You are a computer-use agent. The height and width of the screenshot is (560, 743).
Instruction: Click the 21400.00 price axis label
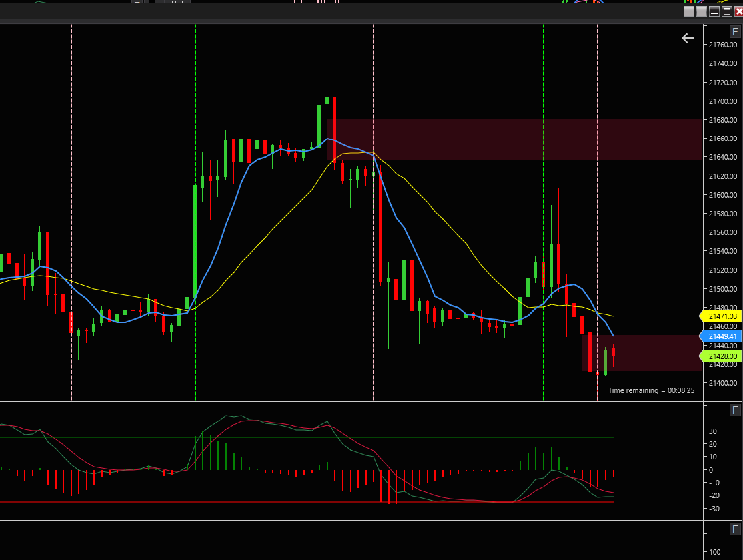722,382
